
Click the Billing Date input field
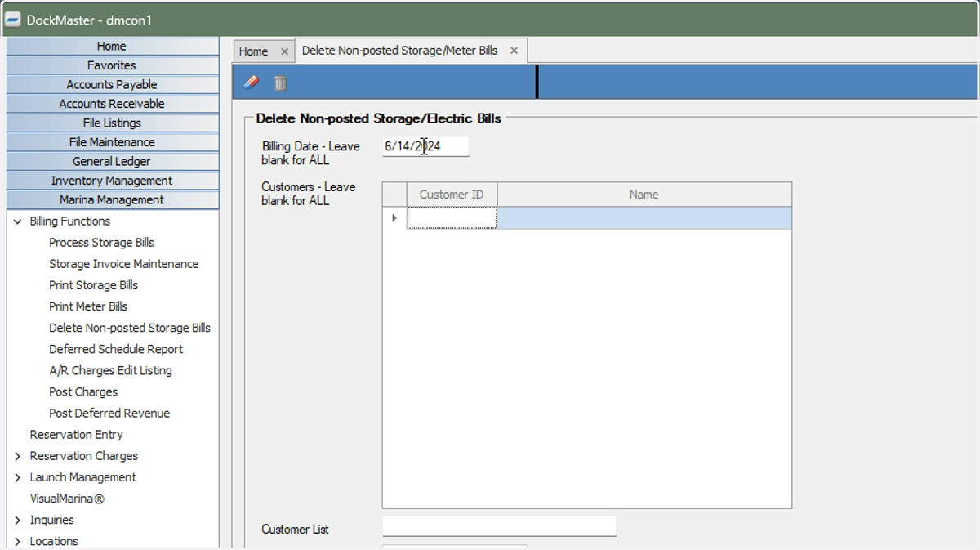(425, 146)
